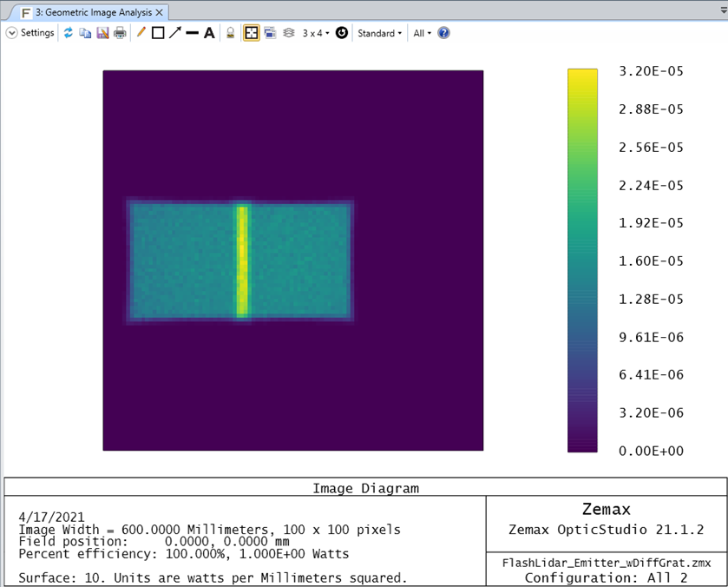Open the All configurations dropdown
The height and width of the screenshot is (587, 728).
[x=421, y=33]
